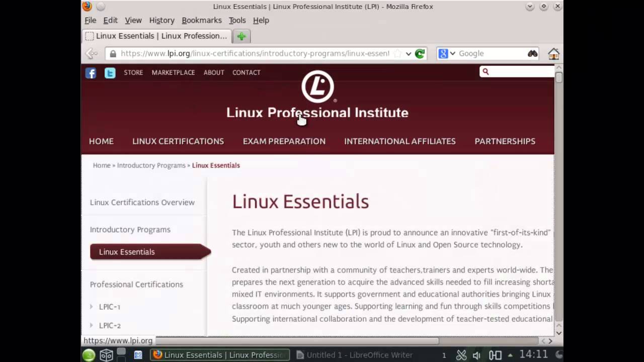Click the 14:11 taskbar clock
The width and height of the screenshot is (644, 362).
click(533, 354)
